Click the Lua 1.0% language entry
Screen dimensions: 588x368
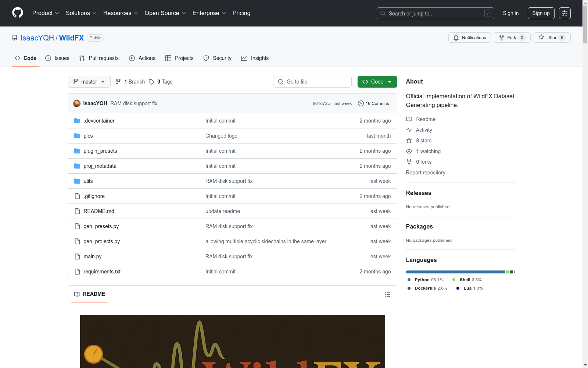[x=470, y=288]
